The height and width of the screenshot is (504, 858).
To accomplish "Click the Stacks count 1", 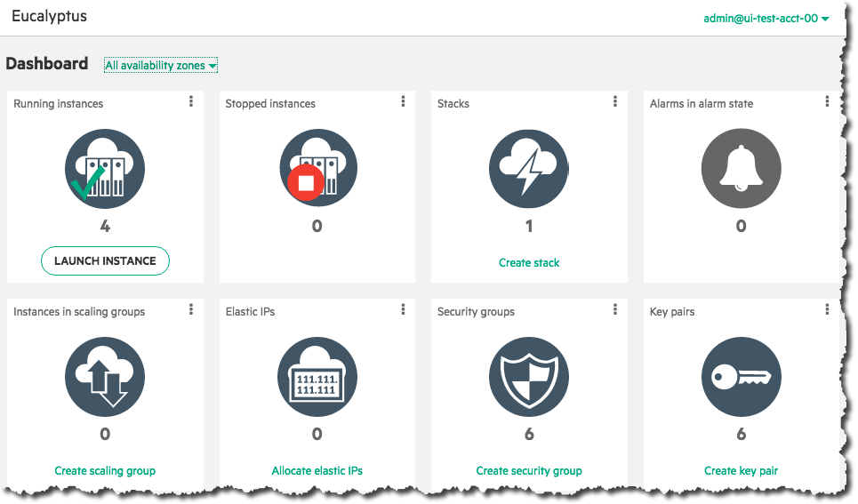I will 529,226.
